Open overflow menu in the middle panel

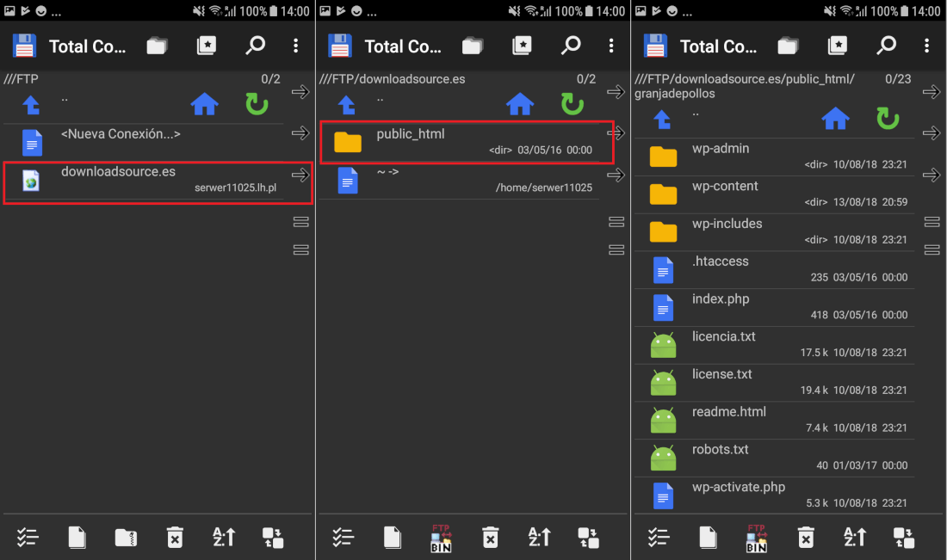coord(611,46)
